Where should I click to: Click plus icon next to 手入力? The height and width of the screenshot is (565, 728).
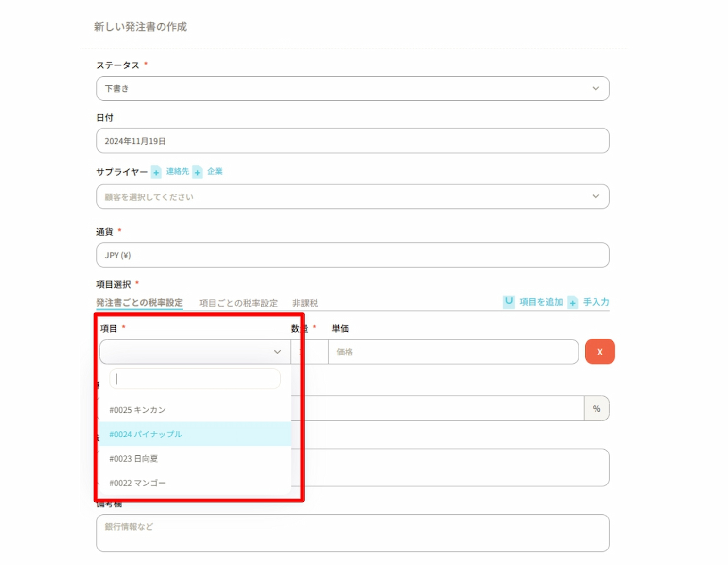click(573, 302)
